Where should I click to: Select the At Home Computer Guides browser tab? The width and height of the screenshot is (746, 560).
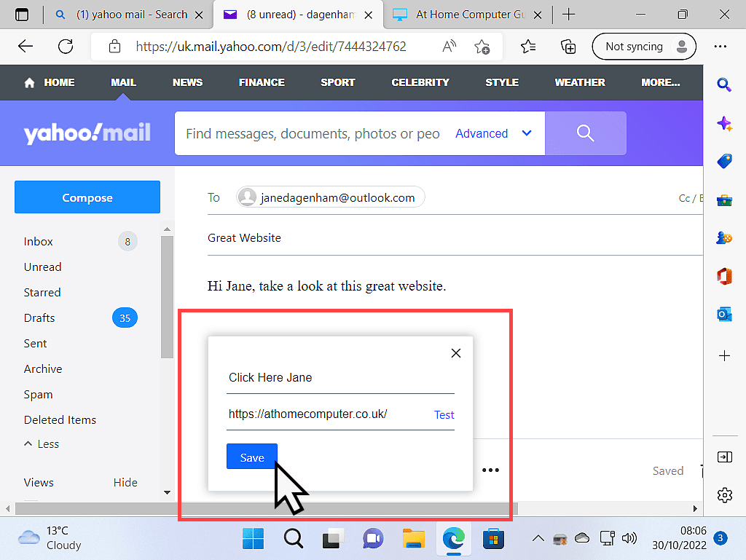coord(466,14)
